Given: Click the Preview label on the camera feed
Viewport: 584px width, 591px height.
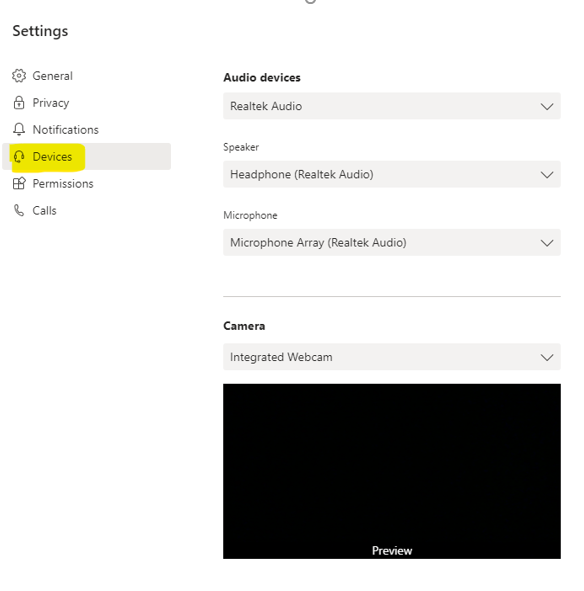Looking at the screenshot, I should [392, 551].
